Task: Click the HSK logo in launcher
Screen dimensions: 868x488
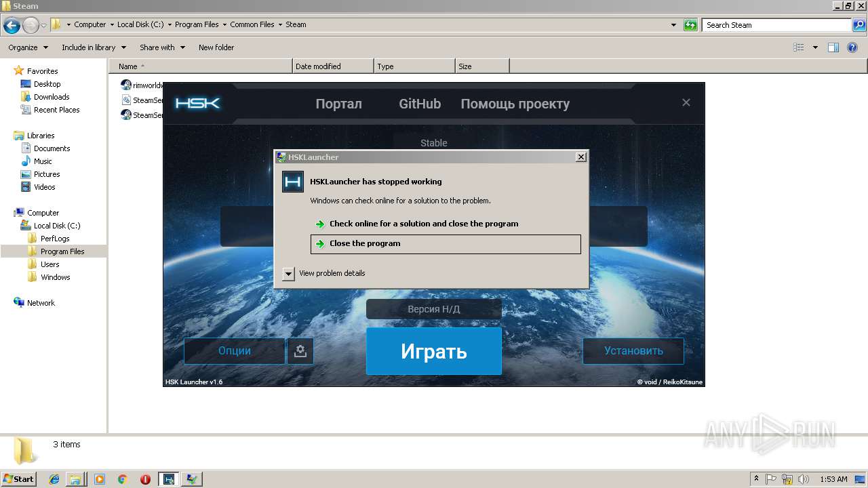Action: 197,103
